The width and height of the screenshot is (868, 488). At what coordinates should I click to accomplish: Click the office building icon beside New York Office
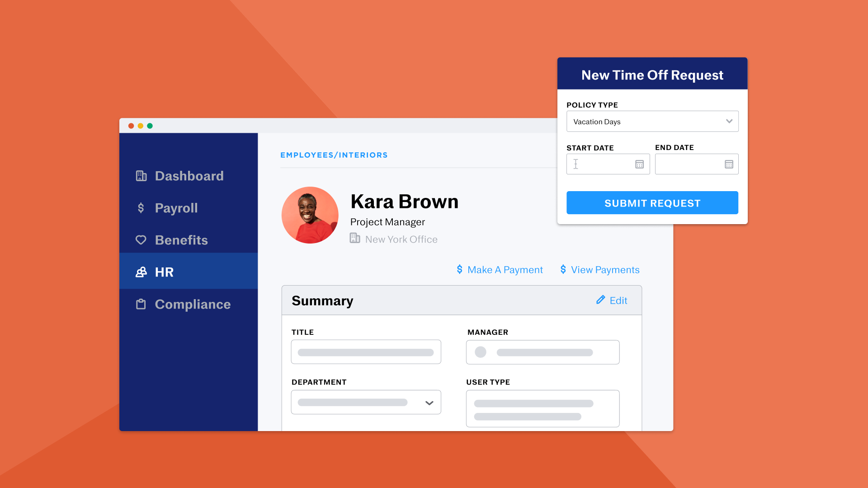click(354, 238)
